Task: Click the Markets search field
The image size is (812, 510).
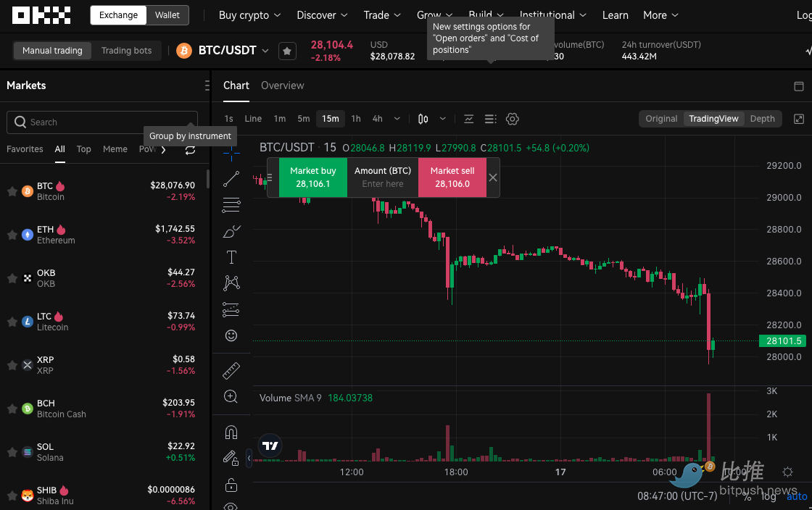Action: pyautogui.click(x=102, y=122)
